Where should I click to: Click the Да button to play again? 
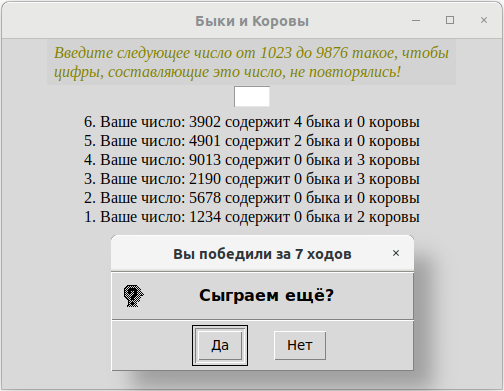(220, 345)
